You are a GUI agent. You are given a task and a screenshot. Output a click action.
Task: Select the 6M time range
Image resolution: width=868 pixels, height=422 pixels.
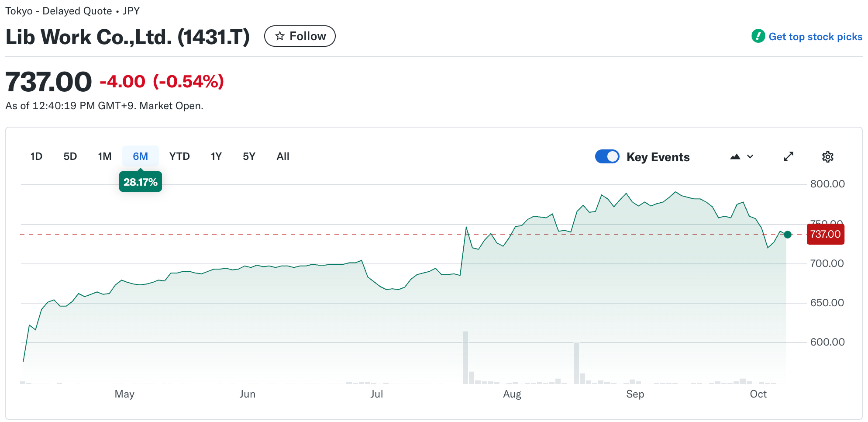click(x=140, y=156)
